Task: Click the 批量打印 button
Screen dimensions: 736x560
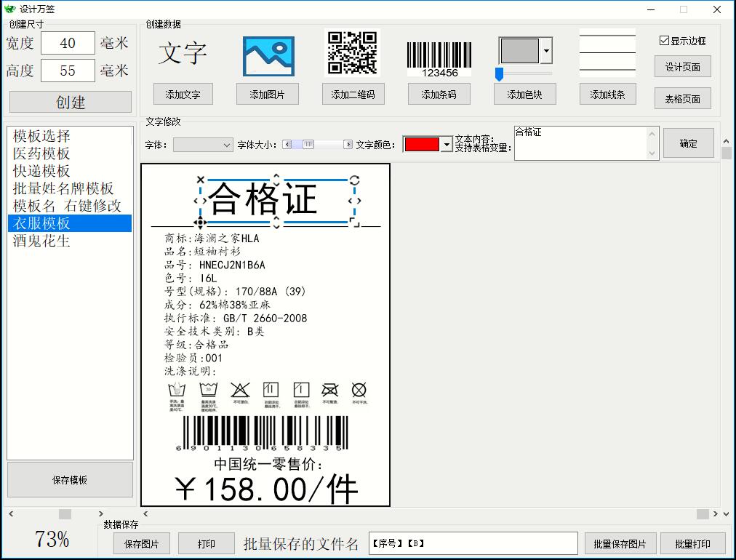Action: click(692, 543)
